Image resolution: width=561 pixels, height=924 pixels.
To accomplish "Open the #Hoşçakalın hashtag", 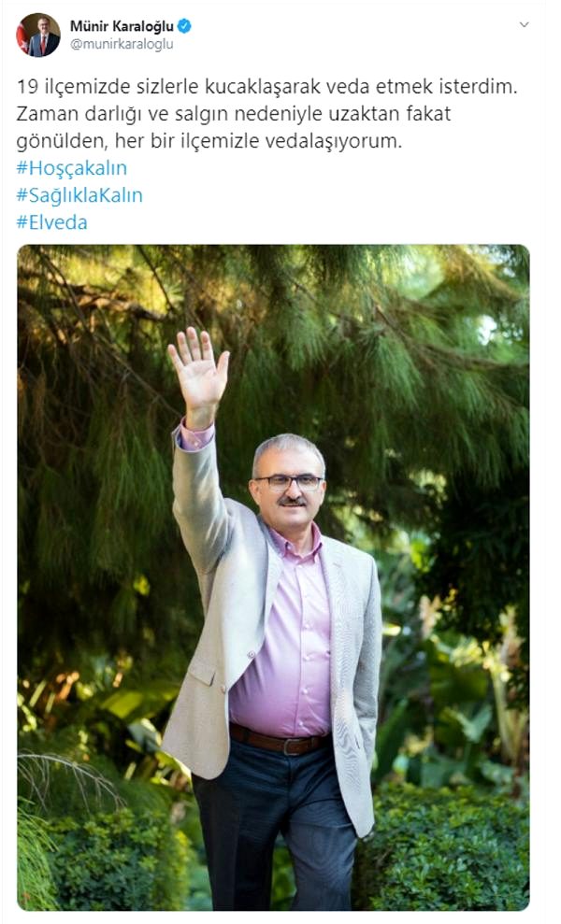I will (71, 168).
